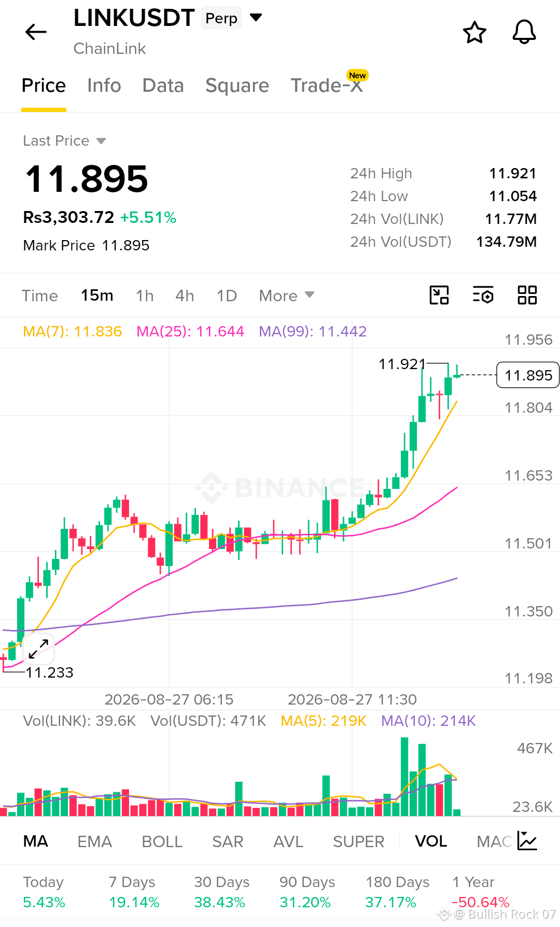Tap the current price tag 11.895 on axis
The height and width of the screenshot is (927, 560).
[528, 375]
